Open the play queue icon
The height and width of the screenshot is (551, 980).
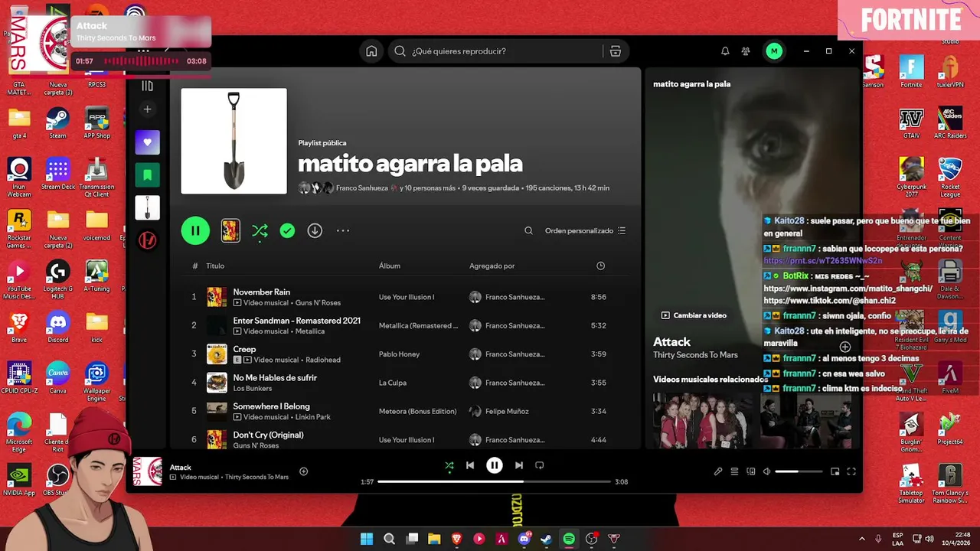[734, 471]
